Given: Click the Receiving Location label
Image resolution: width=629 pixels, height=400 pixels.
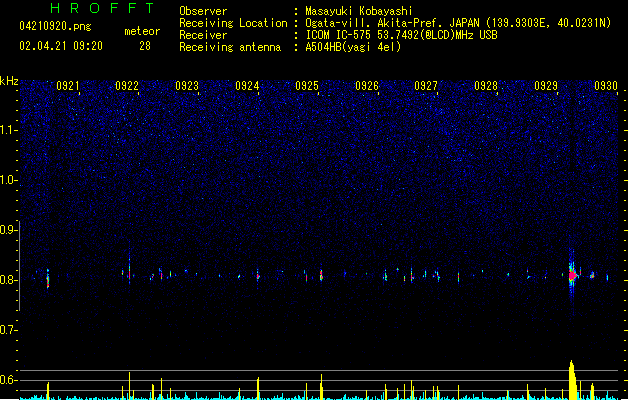Looking at the screenshot, I should tap(233, 23).
